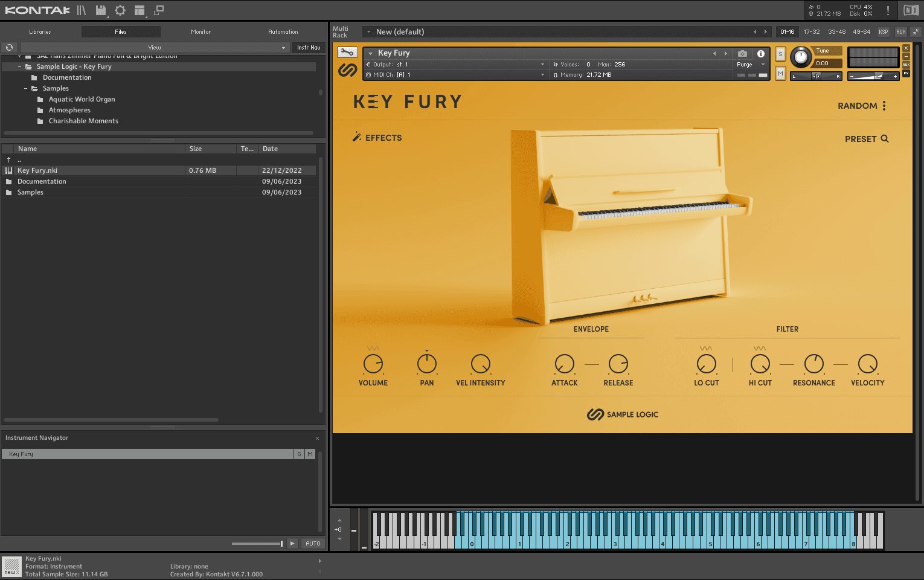Open the instrument edit wrench icon
924x580 pixels.
347,53
